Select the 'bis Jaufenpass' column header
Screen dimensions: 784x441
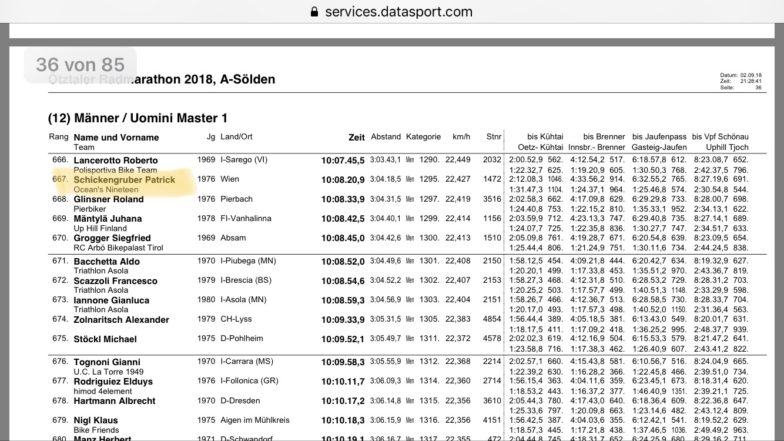659,136
